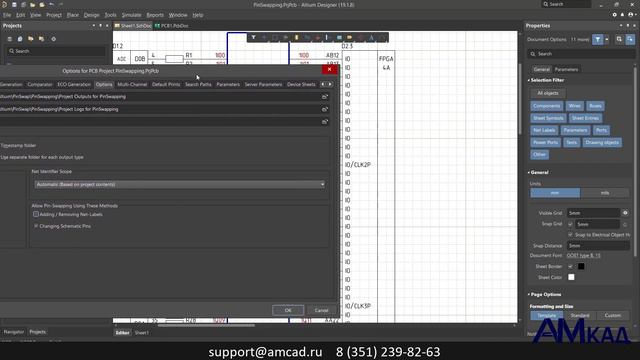Toggle the Snap Grid checkbox

coord(570,224)
